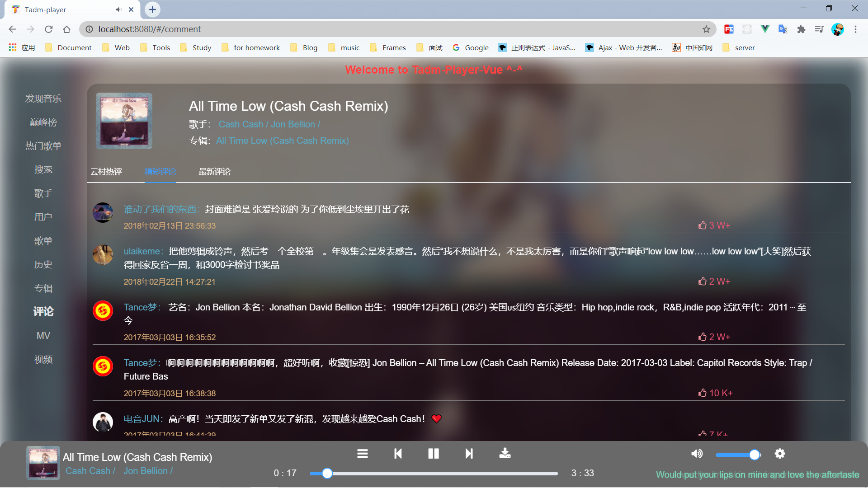Open the playlist menu icon
This screenshot has height=488, width=868.
(362, 453)
